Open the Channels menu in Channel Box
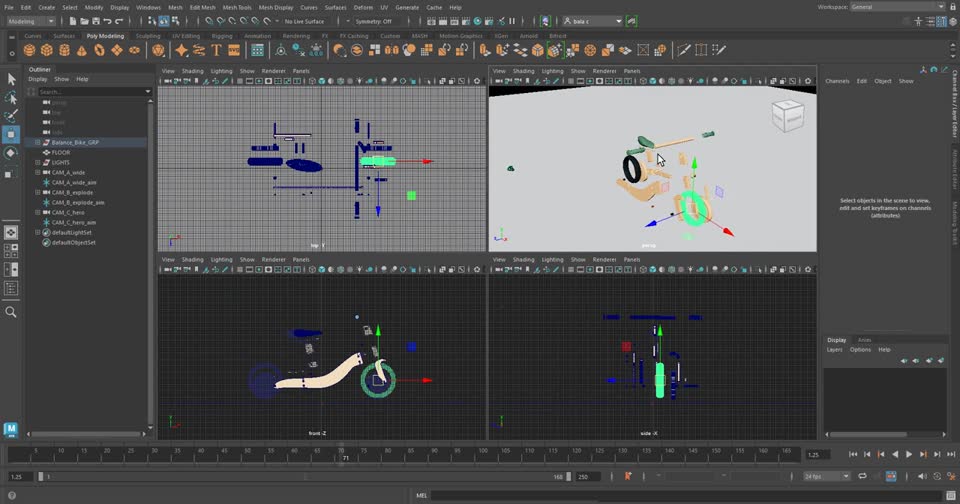The image size is (960, 504). coord(837,81)
